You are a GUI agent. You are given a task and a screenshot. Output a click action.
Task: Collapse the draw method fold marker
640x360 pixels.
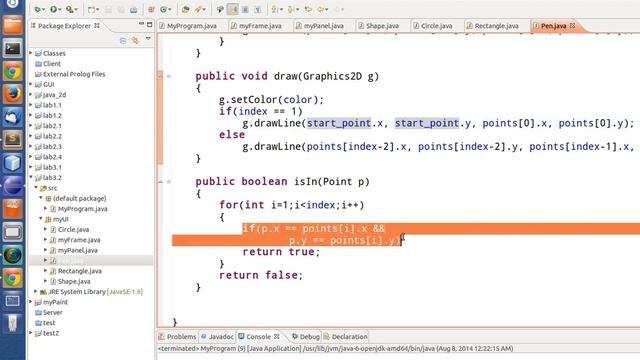click(x=169, y=76)
